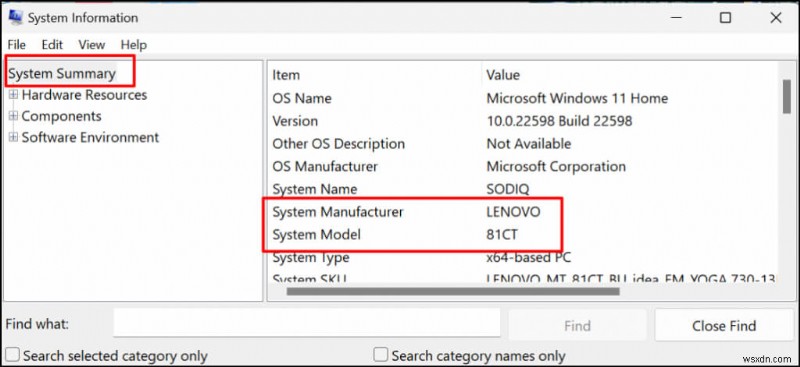Click the Close Find button
The width and height of the screenshot is (800, 367).
click(x=723, y=326)
